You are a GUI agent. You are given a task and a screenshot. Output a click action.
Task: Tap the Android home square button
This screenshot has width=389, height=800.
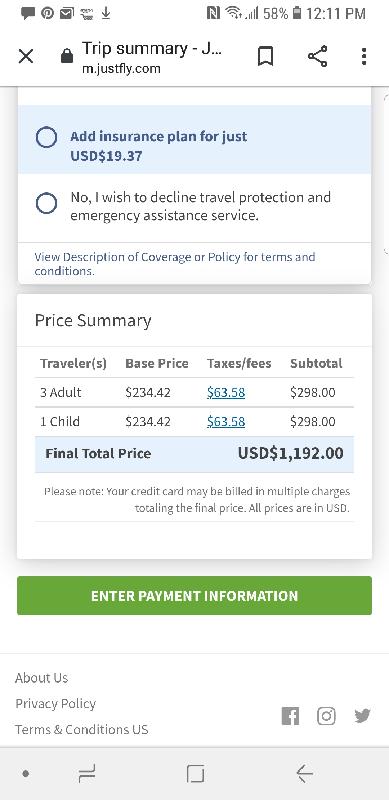(196, 774)
